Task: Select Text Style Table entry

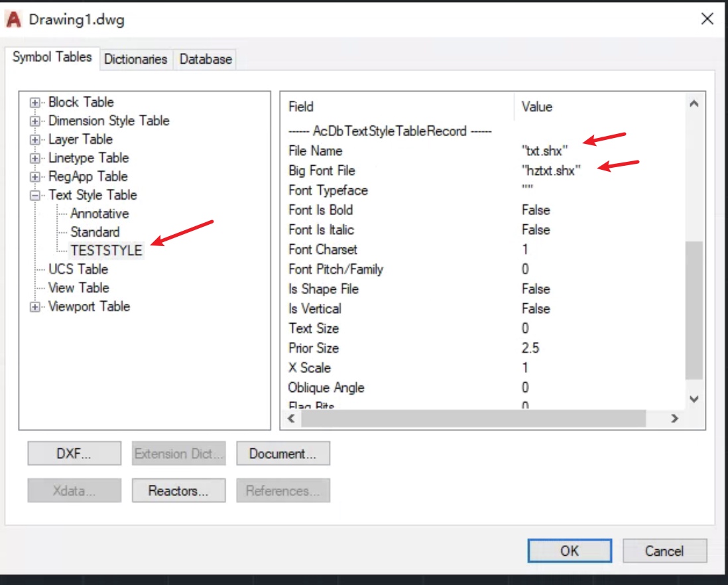Action: point(92,195)
